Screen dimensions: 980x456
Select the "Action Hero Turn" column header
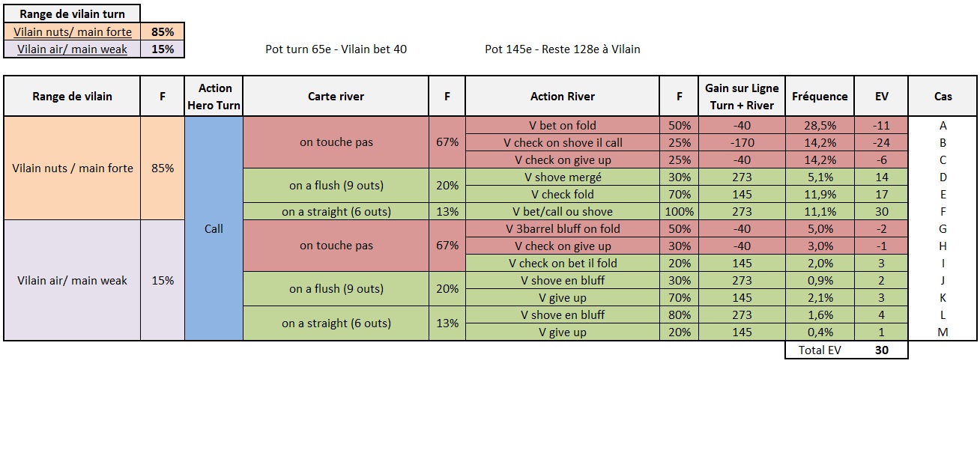(214, 97)
